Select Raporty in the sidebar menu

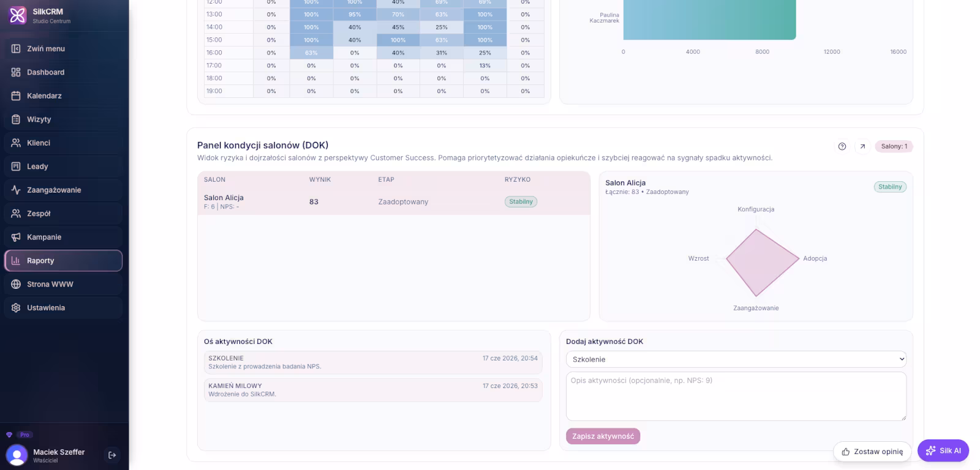(63, 261)
